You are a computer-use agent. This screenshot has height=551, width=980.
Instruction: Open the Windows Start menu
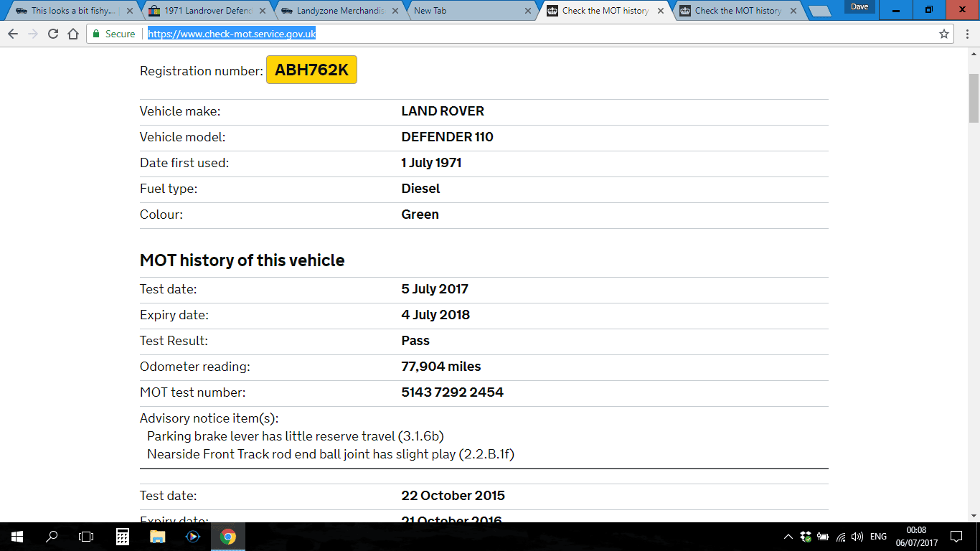coord(17,537)
